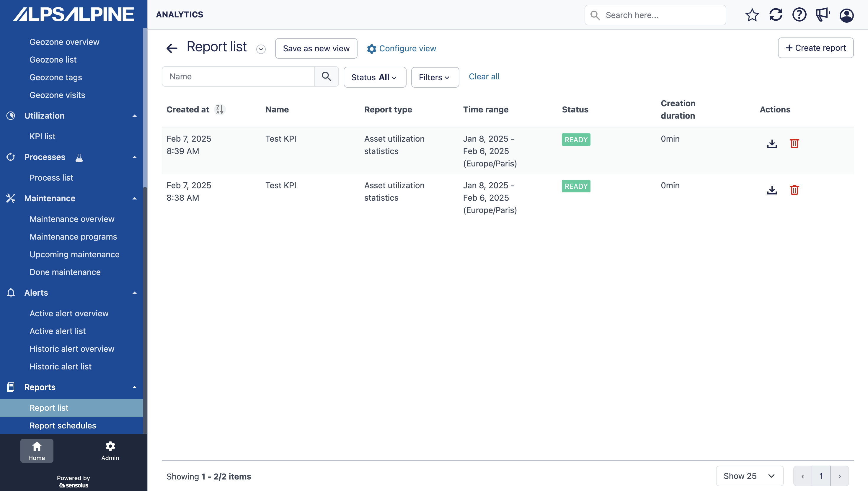Open Report schedules in sidebar

tap(63, 425)
